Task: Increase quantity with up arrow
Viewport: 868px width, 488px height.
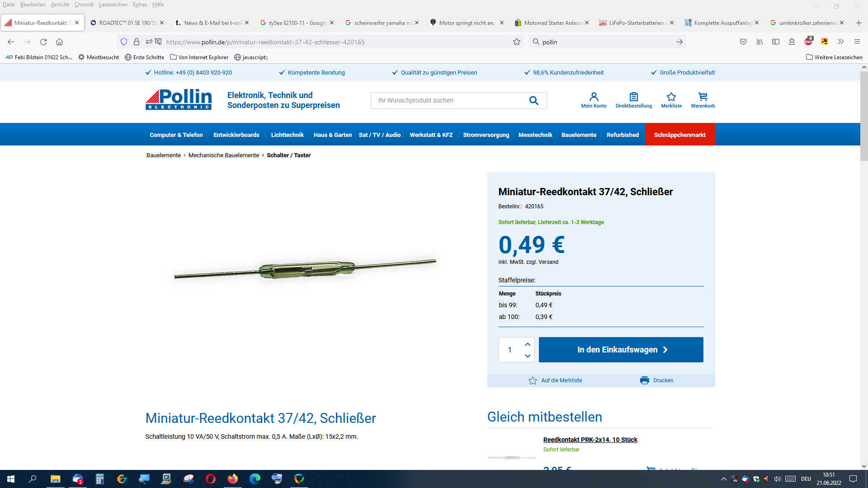Action: tap(527, 344)
